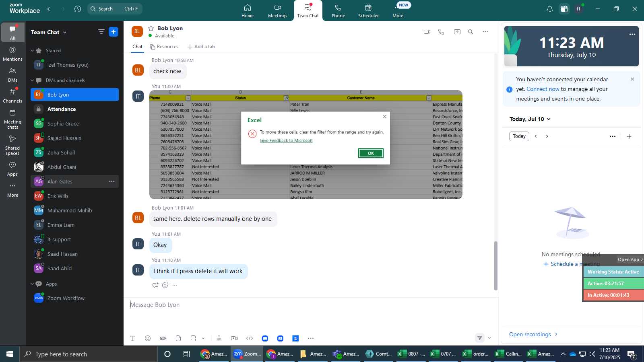Click the blue new chat plus button
Screen dimensions: 644x362
tap(114, 32)
